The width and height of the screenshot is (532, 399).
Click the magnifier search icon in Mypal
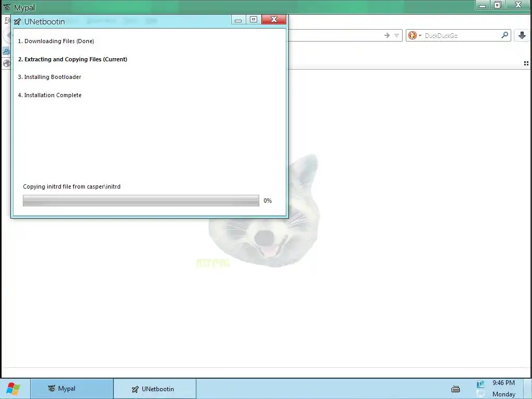coord(505,35)
